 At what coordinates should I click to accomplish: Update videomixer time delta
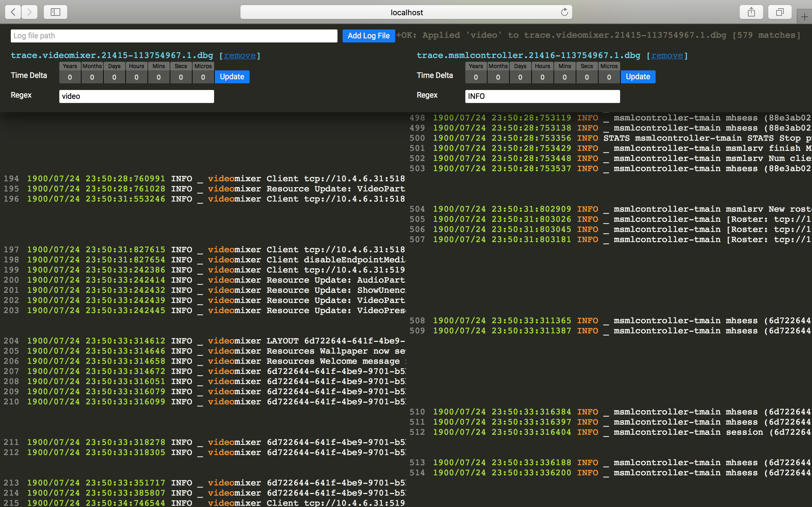pos(232,77)
